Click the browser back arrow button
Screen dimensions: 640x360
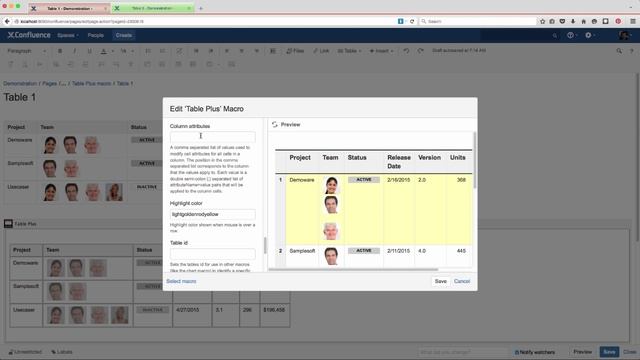pos(7,21)
